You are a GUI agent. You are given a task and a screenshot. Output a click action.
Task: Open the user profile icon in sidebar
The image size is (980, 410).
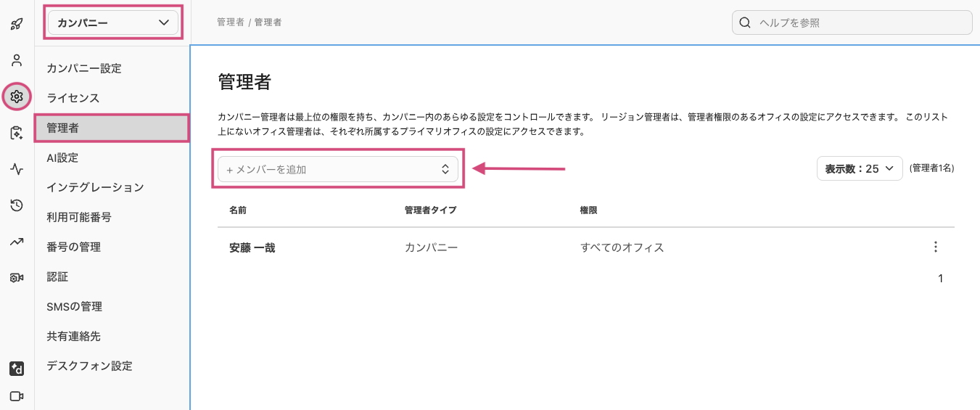coord(17,60)
